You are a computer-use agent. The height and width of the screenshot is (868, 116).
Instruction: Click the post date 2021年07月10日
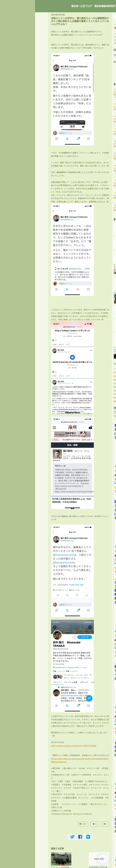pyautogui.click(x=58, y=15)
